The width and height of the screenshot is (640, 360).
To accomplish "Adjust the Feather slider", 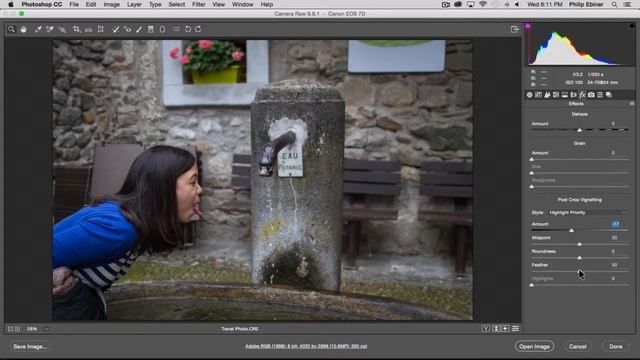I will (x=580, y=271).
